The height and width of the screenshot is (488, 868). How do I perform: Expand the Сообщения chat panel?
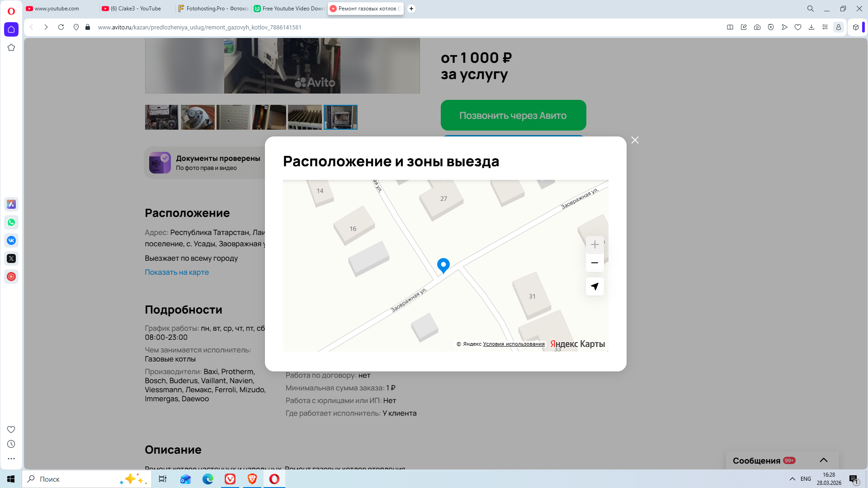tap(823, 460)
